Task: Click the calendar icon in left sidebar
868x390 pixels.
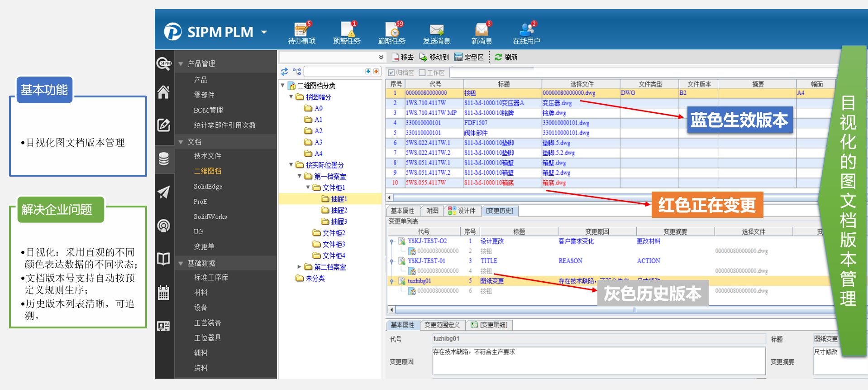Action: 163,293
